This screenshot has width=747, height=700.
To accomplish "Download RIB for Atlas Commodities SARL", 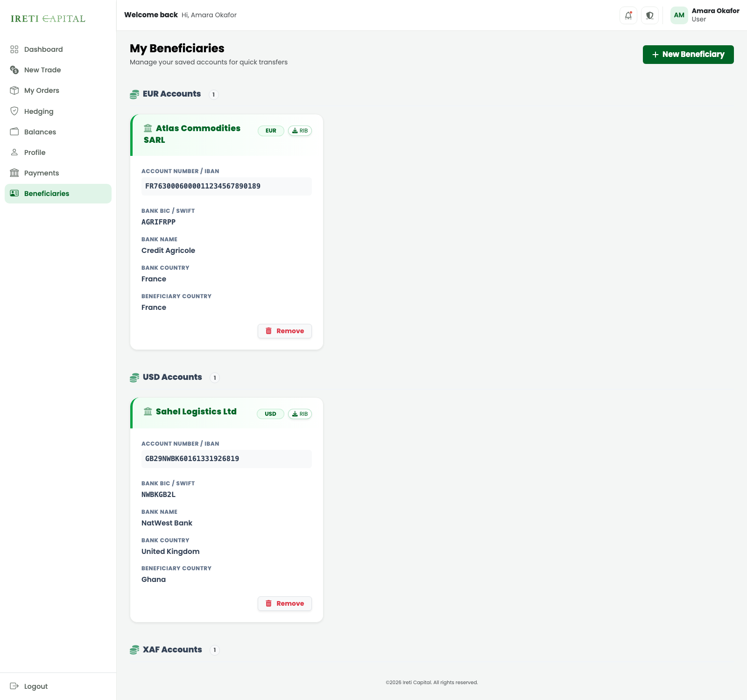I will 300,131.
